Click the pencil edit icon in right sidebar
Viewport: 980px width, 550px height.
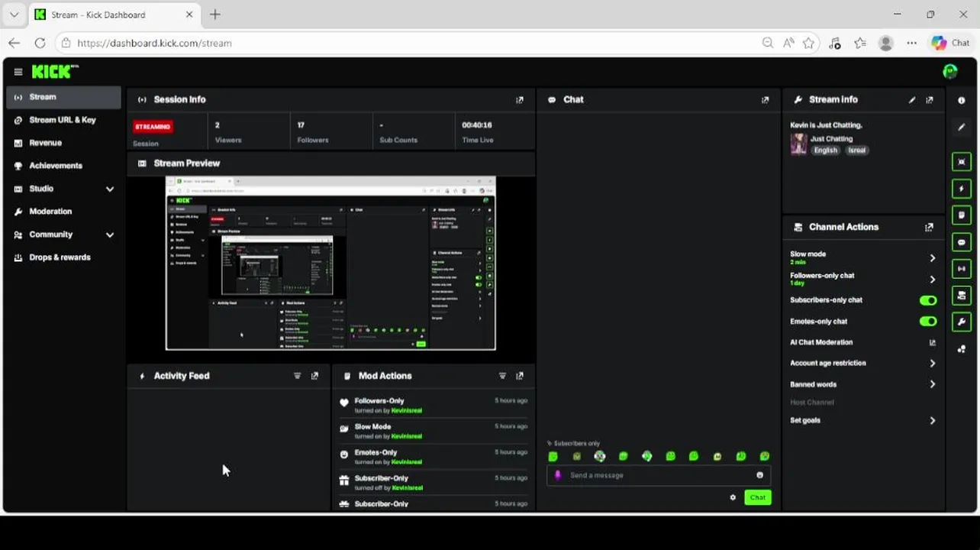[962, 127]
